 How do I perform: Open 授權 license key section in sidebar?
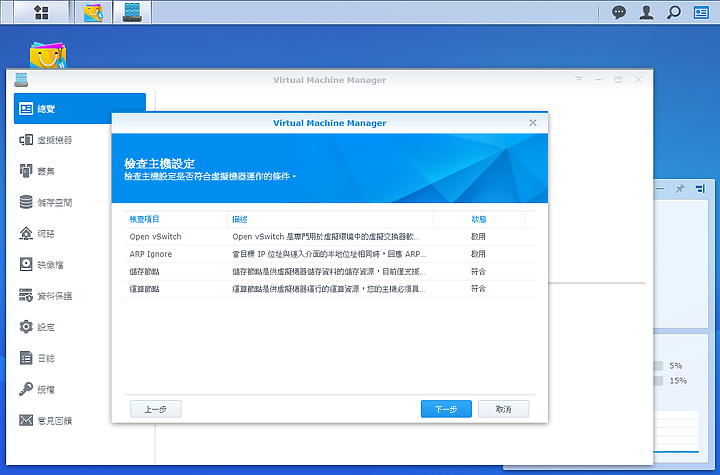pyautogui.click(x=37, y=389)
